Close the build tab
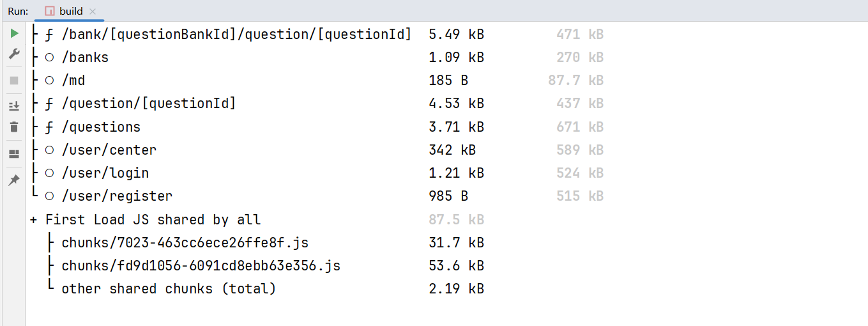868x326 pixels. click(93, 12)
